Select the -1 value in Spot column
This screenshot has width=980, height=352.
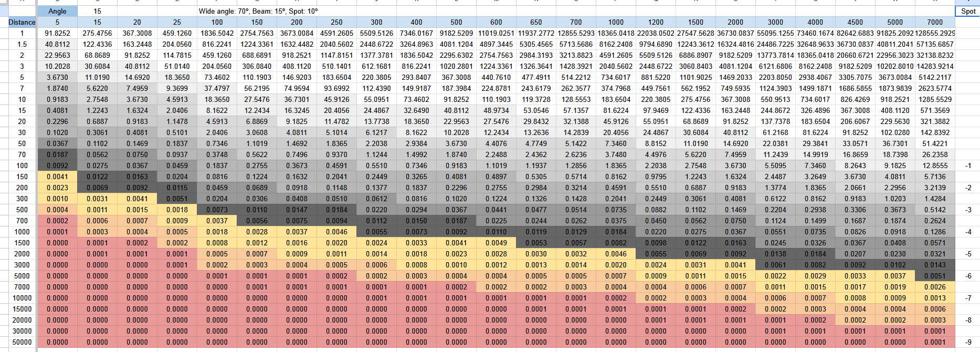tap(968, 165)
